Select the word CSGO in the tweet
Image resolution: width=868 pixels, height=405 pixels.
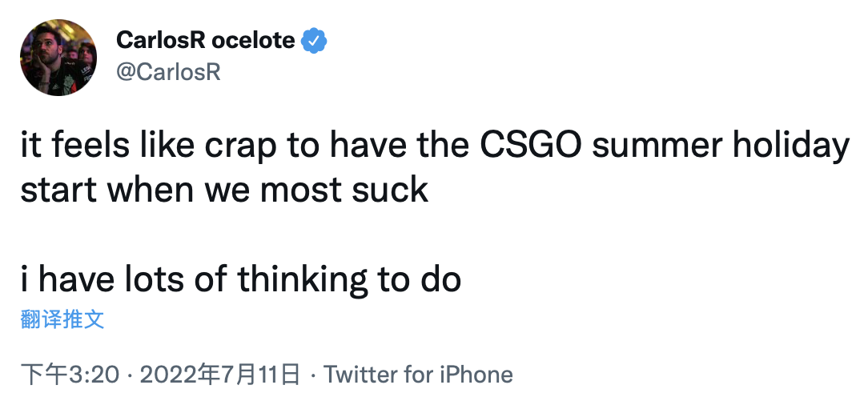coord(530,145)
